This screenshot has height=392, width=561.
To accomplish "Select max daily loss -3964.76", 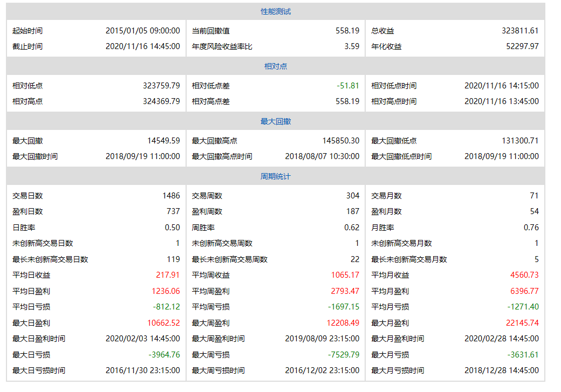I will click(164, 355).
